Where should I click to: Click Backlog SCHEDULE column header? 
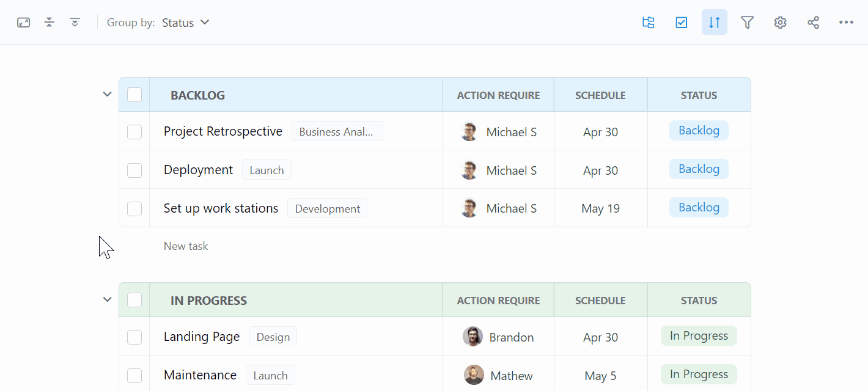(600, 95)
